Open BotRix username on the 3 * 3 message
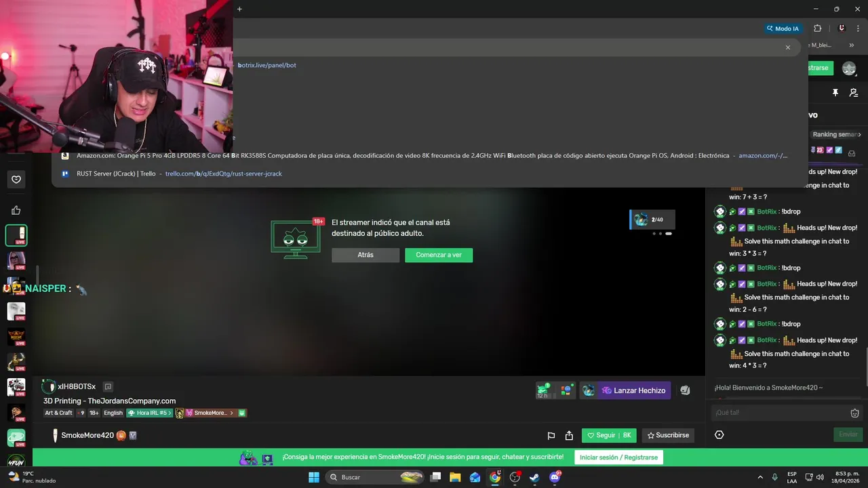The image size is (868, 488). click(766, 228)
